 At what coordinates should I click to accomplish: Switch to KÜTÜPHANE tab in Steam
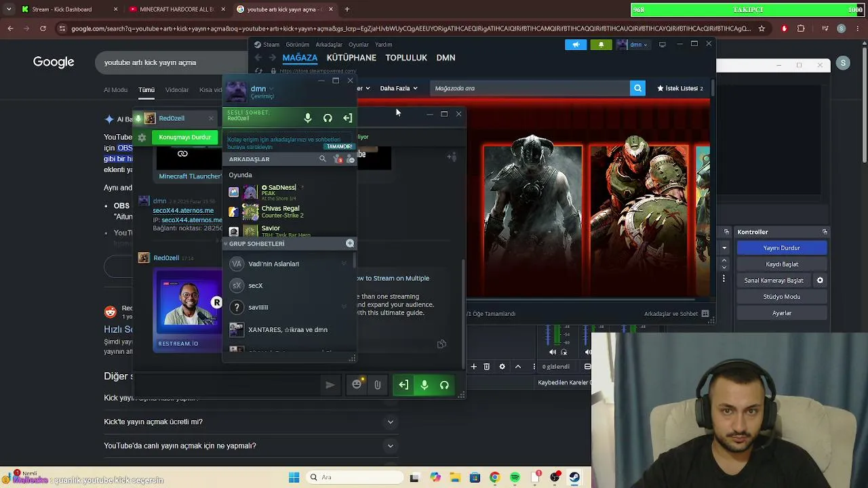(351, 58)
